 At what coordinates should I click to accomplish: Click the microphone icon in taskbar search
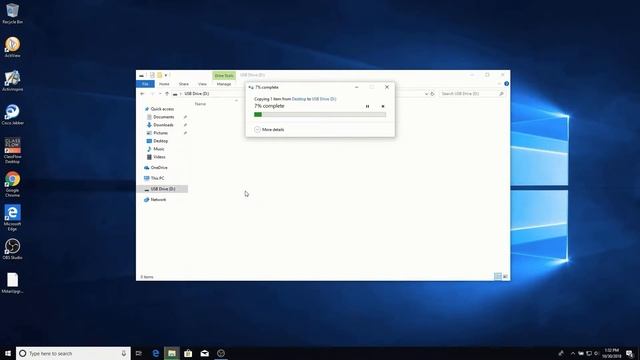[x=124, y=353]
